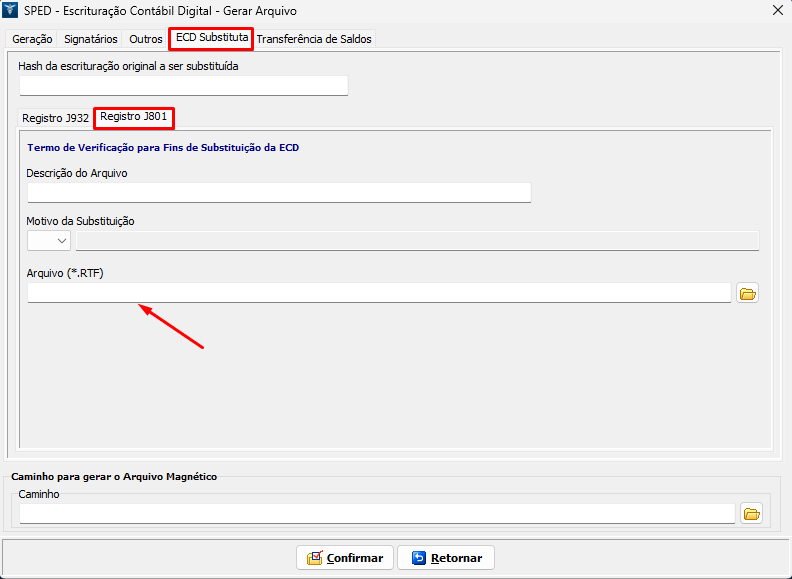The width and height of the screenshot is (792, 579).
Task: Open the Transferência de Saldos tab
Action: pos(314,39)
